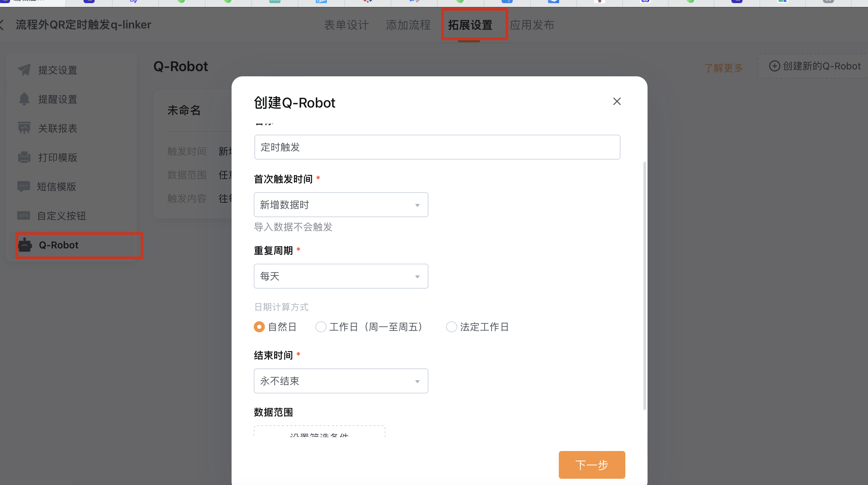Click the bold 数据范围 heading in the dialog

click(x=274, y=412)
